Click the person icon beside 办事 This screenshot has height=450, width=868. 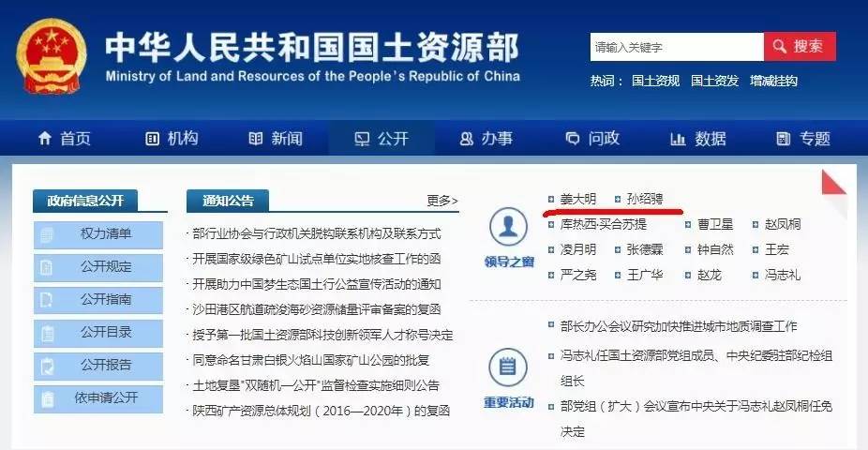pyautogui.click(x=466, y=139)
